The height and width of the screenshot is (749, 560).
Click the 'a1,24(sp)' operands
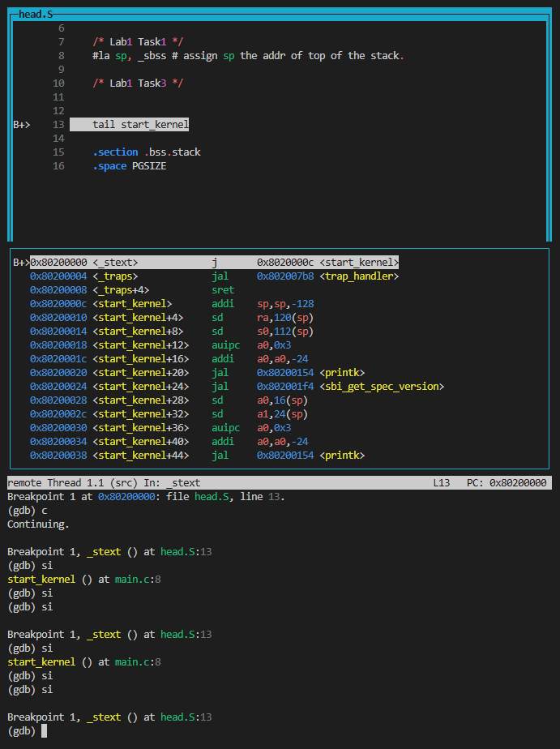click(x=282, y=414)
